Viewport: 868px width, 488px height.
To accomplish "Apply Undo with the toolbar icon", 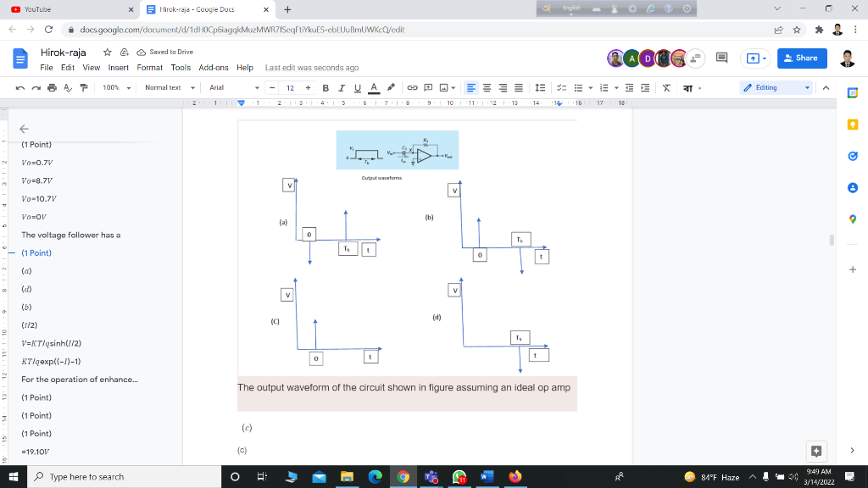I will click(19, 88).
